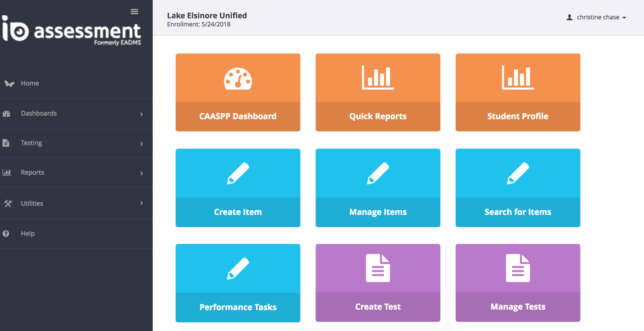644x331 pixels.
Task: Click the Manage Tests document icon
Action: [518, 268]
